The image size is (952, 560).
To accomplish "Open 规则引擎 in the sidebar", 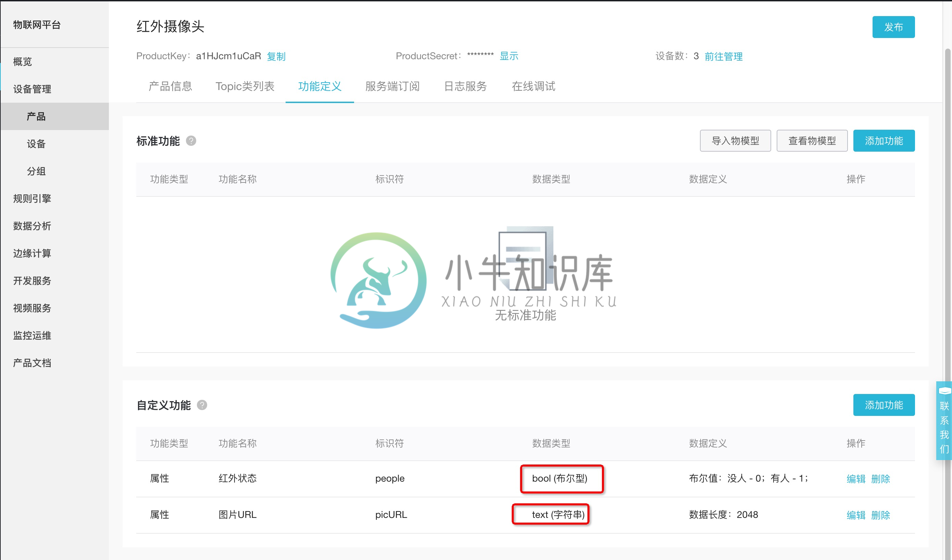I will [x=54, y=199].
